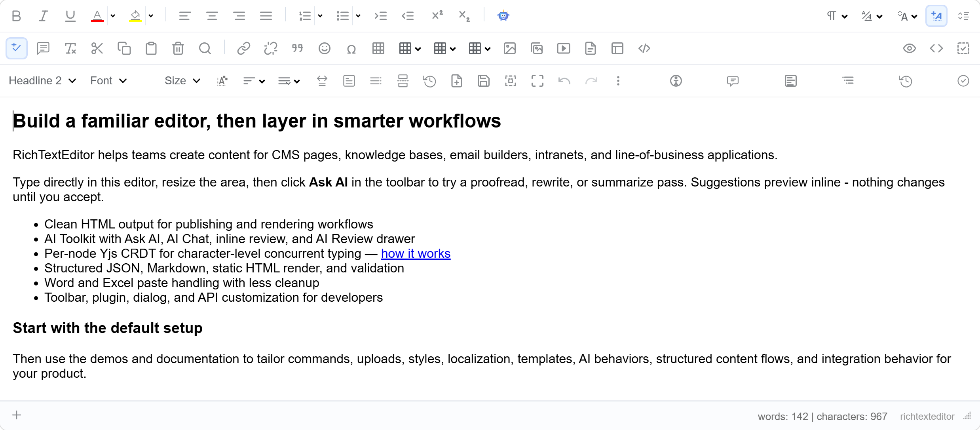980x430 pixels.
Task: Open find and replace search
Action: click(x=205, y=48)
